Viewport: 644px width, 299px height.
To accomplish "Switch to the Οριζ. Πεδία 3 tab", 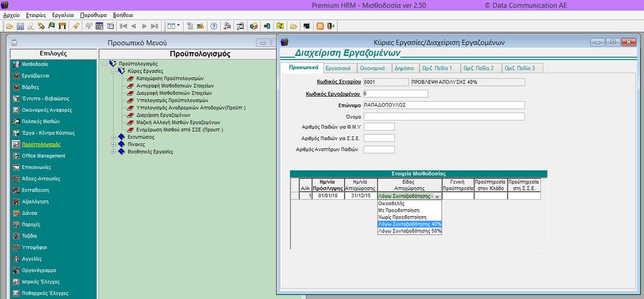I will pyautogui.click(x=522, y=68).
